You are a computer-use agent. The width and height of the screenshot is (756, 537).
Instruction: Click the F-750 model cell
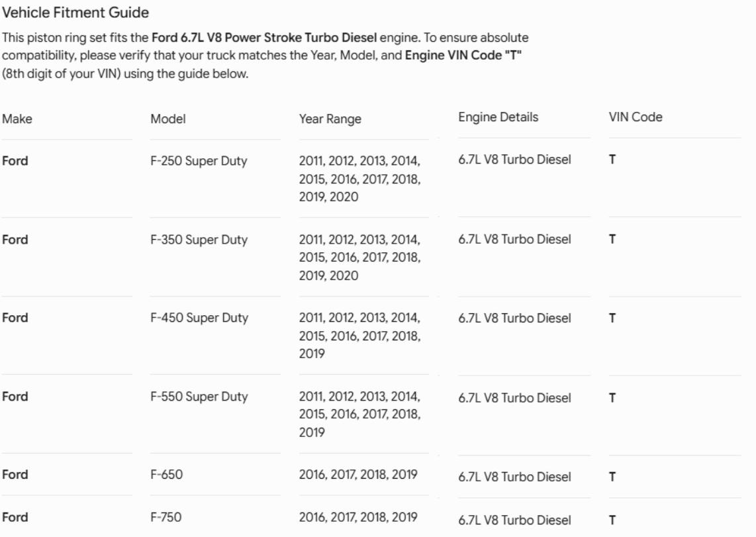tap(166, 517)
